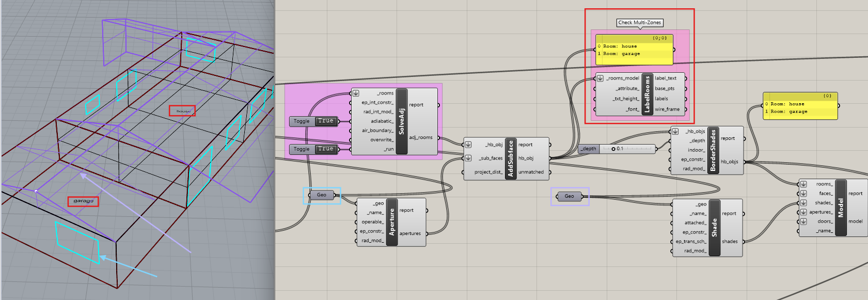Click the overwrite_ input on SolveAdj

pyautogui.click(x=382, y=140)
